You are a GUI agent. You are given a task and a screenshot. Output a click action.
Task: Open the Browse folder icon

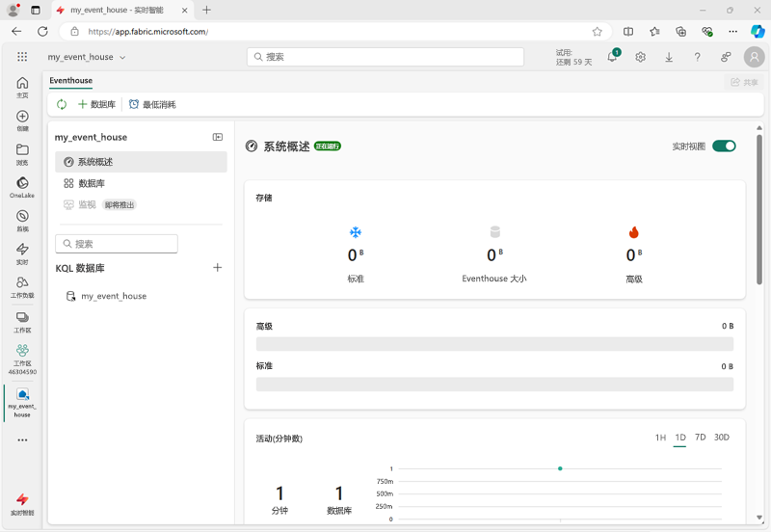click(x=22, y=154)
